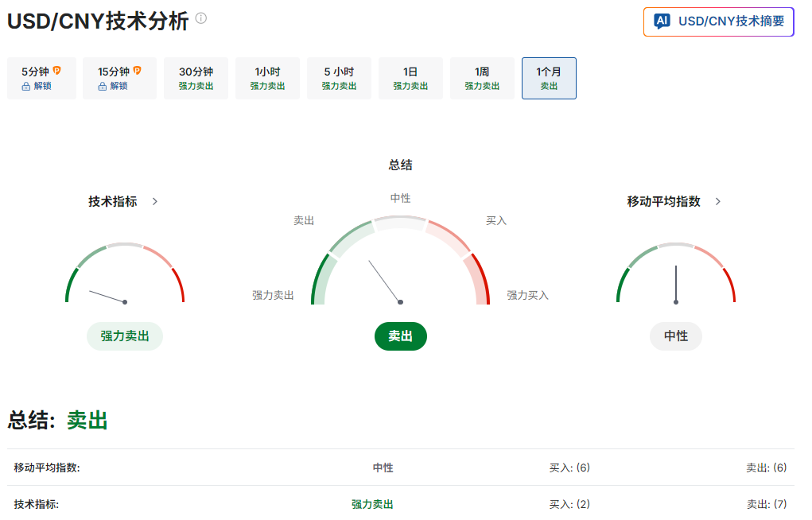Click the lock icon under 5分钟
The image size is (812, 520).
point(26,86)
